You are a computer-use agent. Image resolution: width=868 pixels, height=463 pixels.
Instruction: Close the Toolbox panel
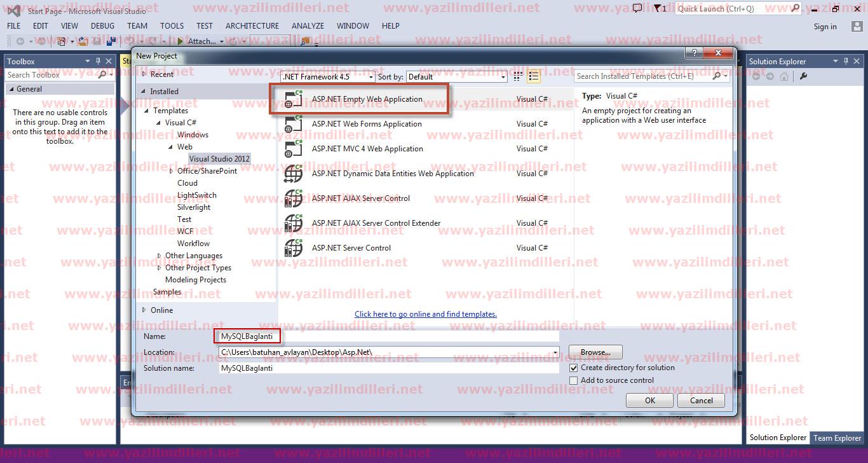pyautogui.click(x=108, y=61)
